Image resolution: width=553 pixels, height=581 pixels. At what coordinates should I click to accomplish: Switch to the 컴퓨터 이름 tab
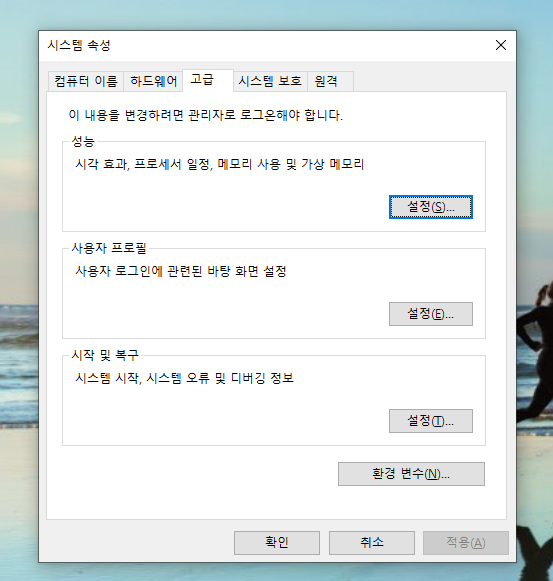click(86, 81)
